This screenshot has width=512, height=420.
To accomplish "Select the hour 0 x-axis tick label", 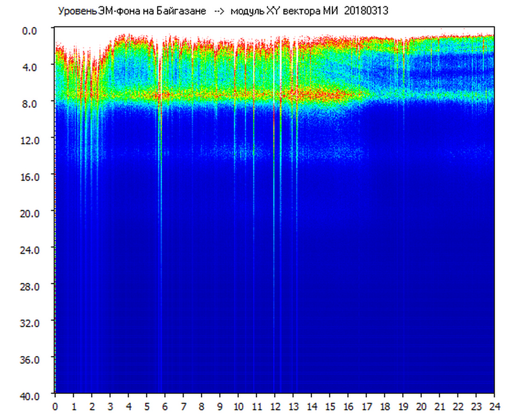I will click(55, 406).
